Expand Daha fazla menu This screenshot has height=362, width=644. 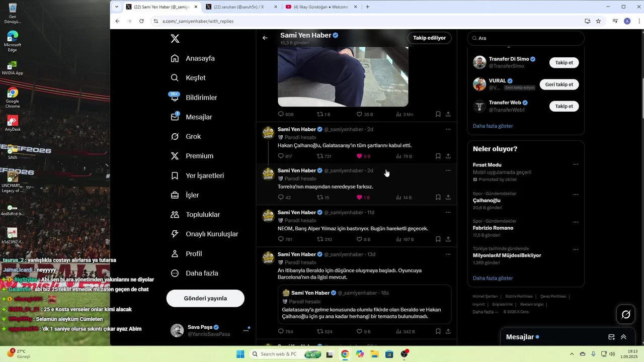(x=195, y=274)
